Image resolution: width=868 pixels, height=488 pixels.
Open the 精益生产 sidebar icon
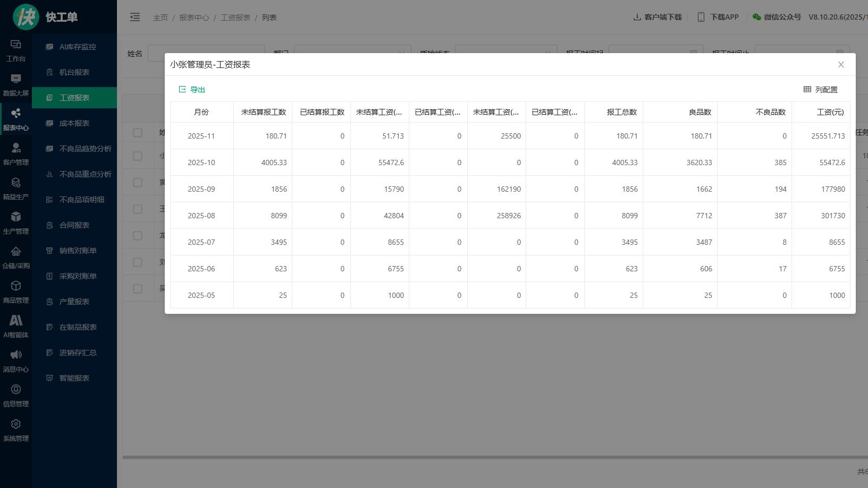[16, 183]
